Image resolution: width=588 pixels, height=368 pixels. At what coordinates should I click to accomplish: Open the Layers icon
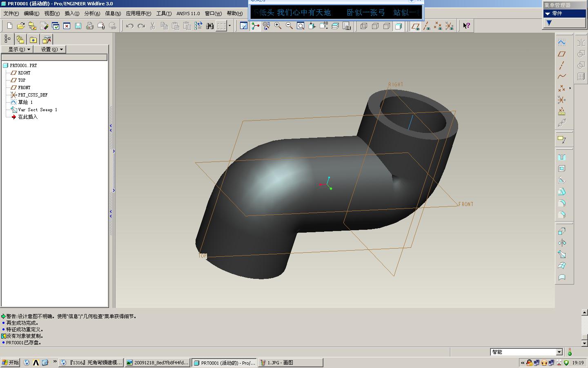click(x=335, y=26)
